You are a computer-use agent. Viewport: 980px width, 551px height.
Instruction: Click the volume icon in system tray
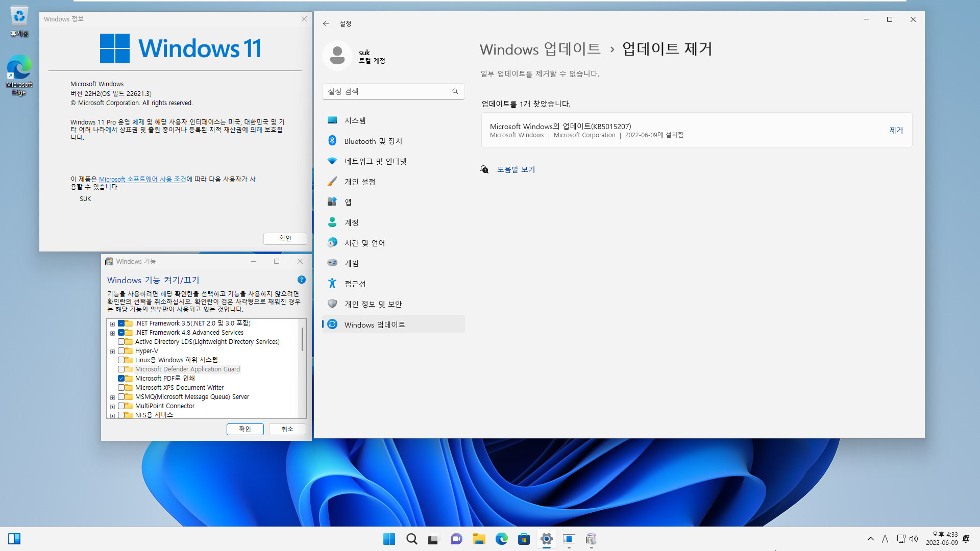914,539
